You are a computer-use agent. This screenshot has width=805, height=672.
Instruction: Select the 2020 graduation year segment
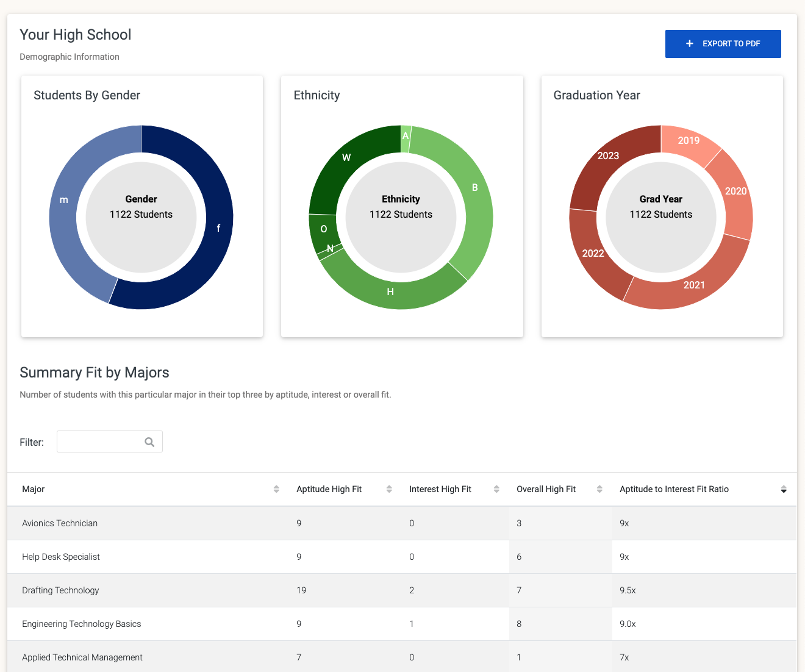click(735, 191)
